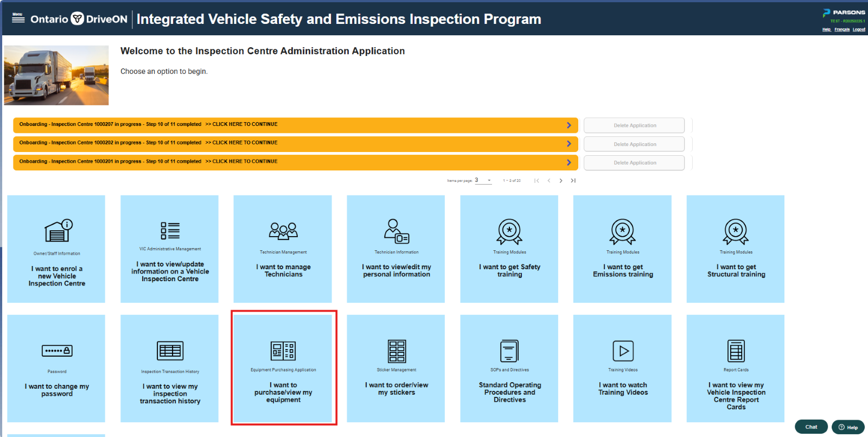
Task: Go to next page of applications
Action: pos(561,181)
